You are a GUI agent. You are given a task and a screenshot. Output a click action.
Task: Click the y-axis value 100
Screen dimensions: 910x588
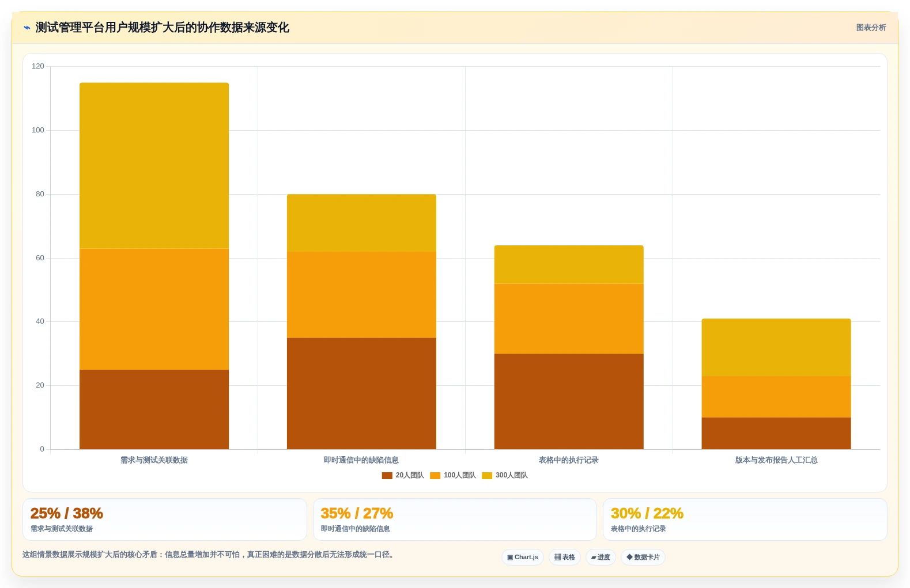pos(38,130)
